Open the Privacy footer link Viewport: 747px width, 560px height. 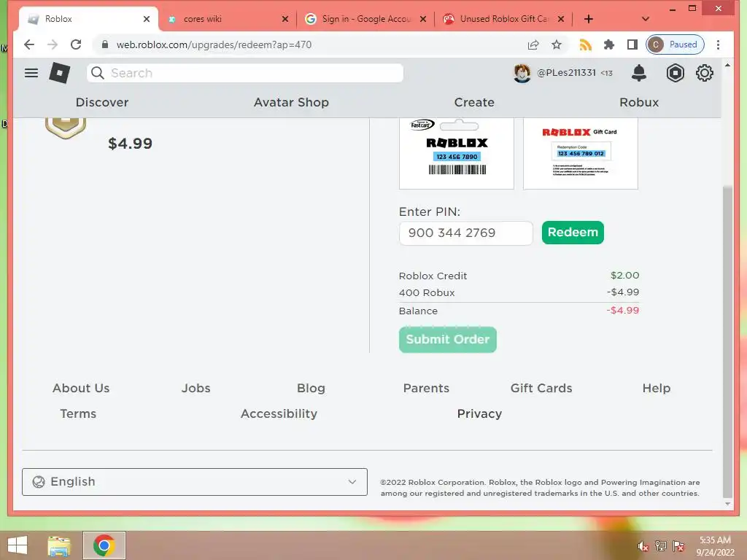coord(479,414)
